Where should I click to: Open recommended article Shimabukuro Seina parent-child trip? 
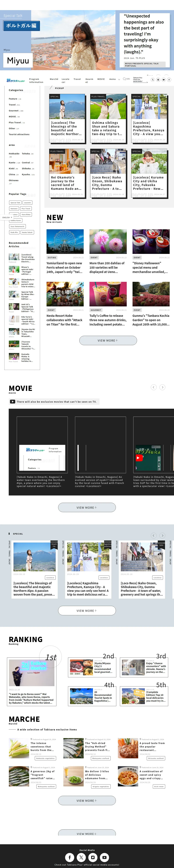coord(22,283)
